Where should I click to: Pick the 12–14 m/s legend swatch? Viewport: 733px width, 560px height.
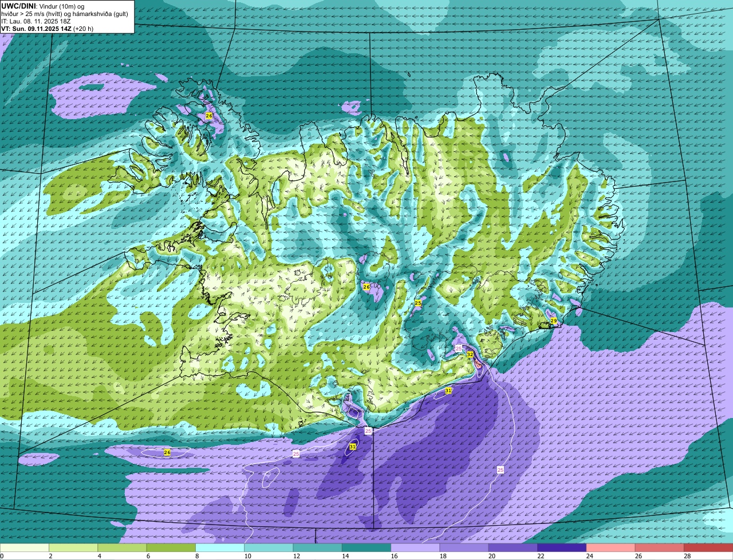(318, 548)
